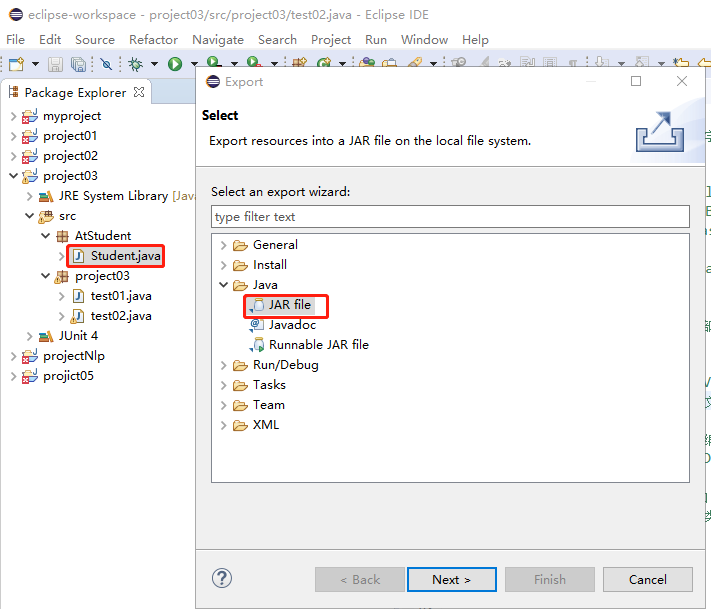Click the Finish button
Image resolution: width=711 pixels, height=609 pixels.
click(550, 579)
